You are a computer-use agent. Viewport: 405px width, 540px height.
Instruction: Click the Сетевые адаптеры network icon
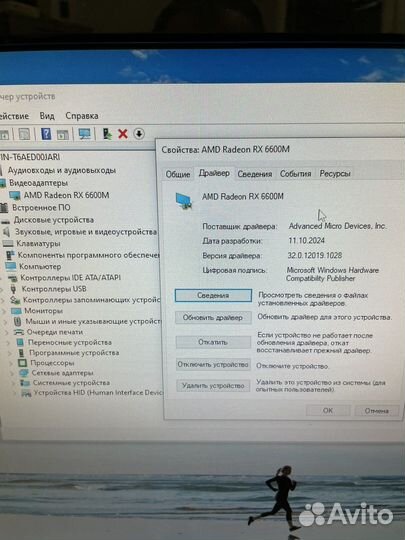23,373
